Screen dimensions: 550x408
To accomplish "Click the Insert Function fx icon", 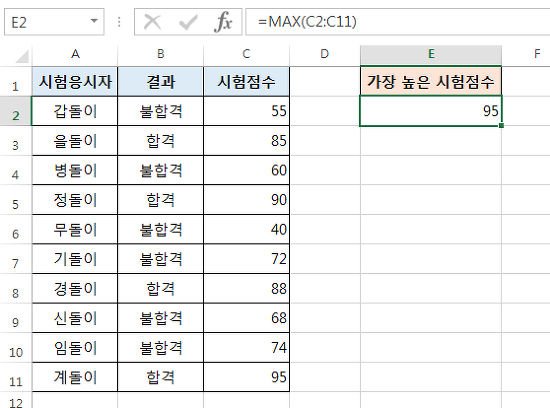I will pyautogui.click(x=223, y=22).
